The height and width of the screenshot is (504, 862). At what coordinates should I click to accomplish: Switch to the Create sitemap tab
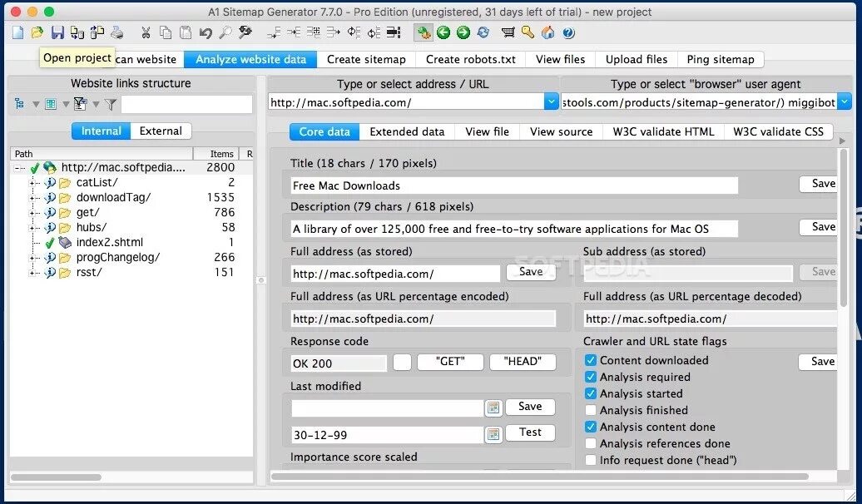click(366, 59)
